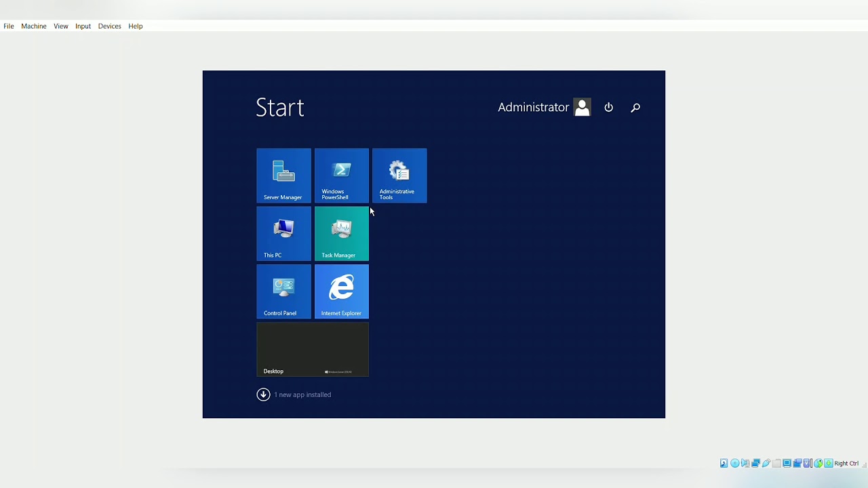868x488 pixels.
Task: Open the Input menu
Action: [x=83, y=26]
